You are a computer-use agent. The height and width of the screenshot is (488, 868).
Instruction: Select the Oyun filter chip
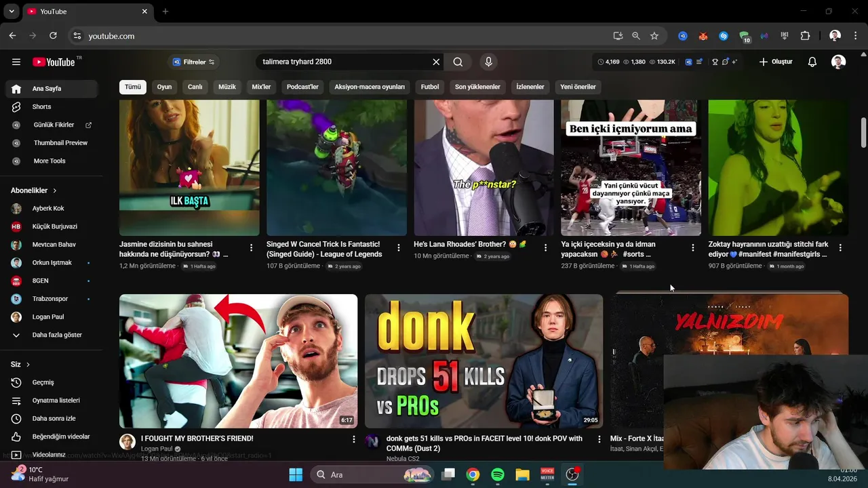click(x=164, y=87)
